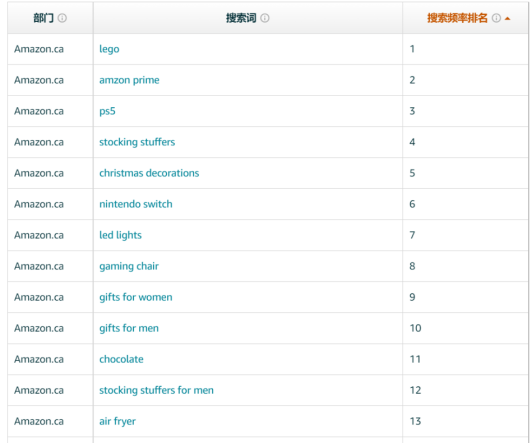Open gifts for women search term
This screenshot has height=443, width=532.
[x=136, y=297]
